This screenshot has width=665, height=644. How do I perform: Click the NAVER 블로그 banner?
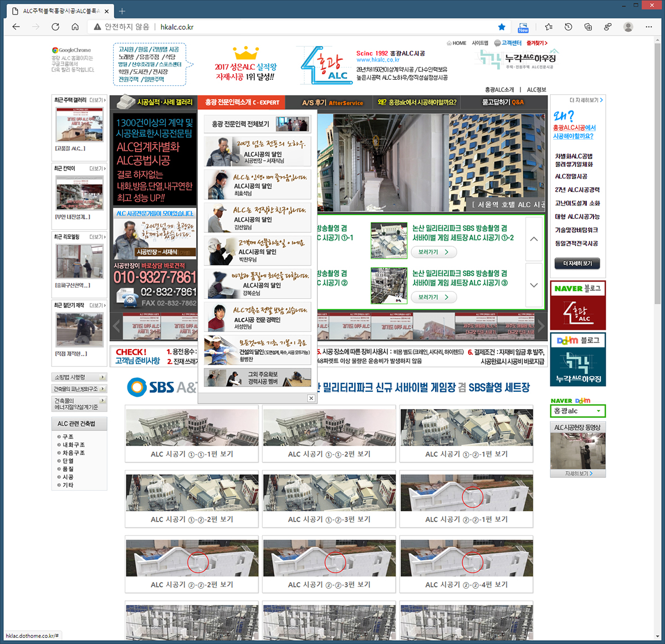[577, 306]
